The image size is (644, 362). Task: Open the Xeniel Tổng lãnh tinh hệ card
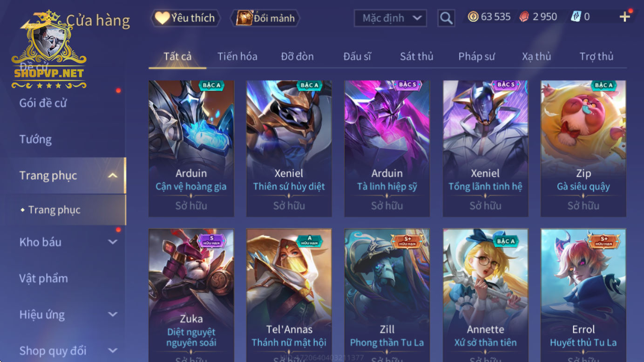[x=485, y=149]
